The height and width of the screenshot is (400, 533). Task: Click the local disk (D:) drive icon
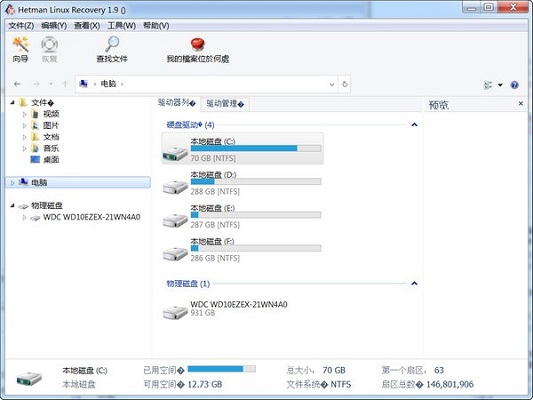[x=175, y=186]
